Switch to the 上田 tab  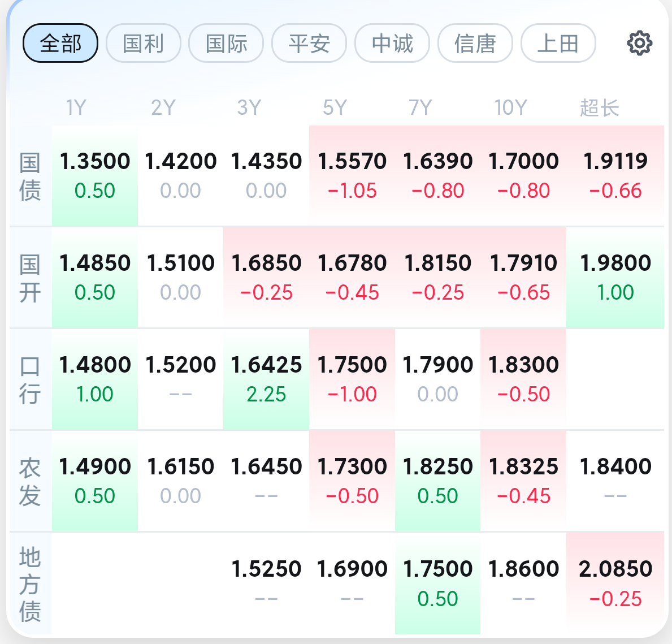(558, 43)
